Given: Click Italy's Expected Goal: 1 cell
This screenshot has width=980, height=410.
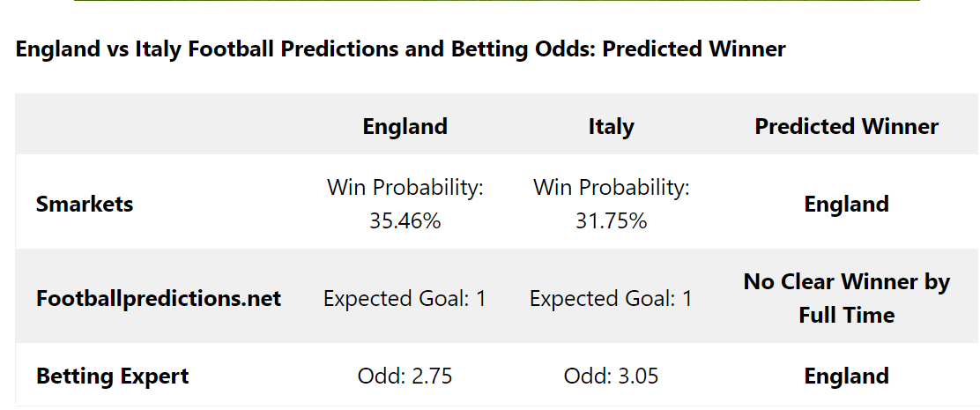Looking at the screenshot, I should [611, 298].
